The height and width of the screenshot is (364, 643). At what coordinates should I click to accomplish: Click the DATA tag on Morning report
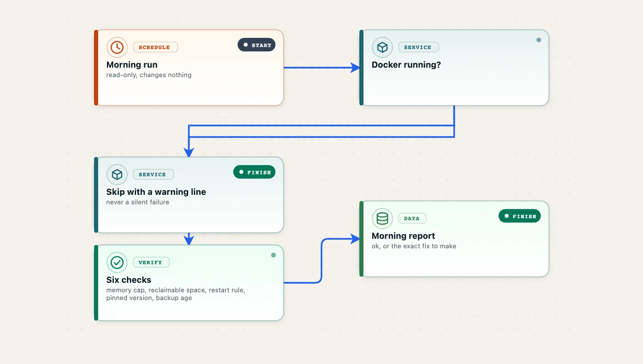[x=412, y=219]
